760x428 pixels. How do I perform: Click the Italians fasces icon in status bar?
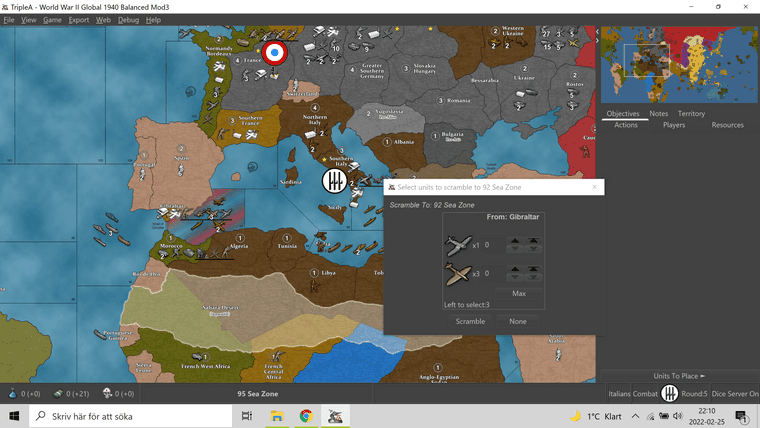670,394
